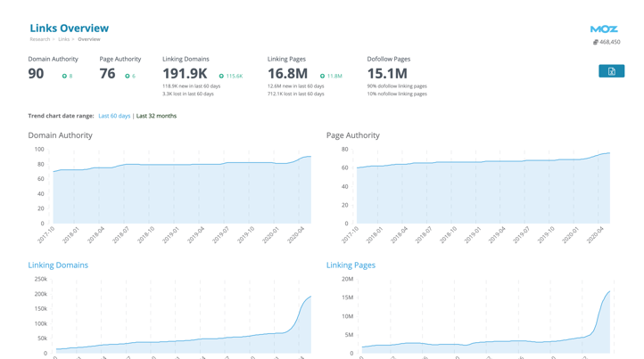Click the 16.8M Linking Pages value
Screen dimensions: 644x359
coord(287,74)
